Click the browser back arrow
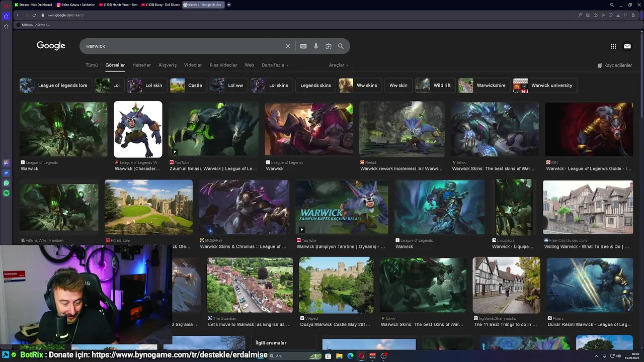The width and height of the screenshot is (644, 362). tap(18, 15)
